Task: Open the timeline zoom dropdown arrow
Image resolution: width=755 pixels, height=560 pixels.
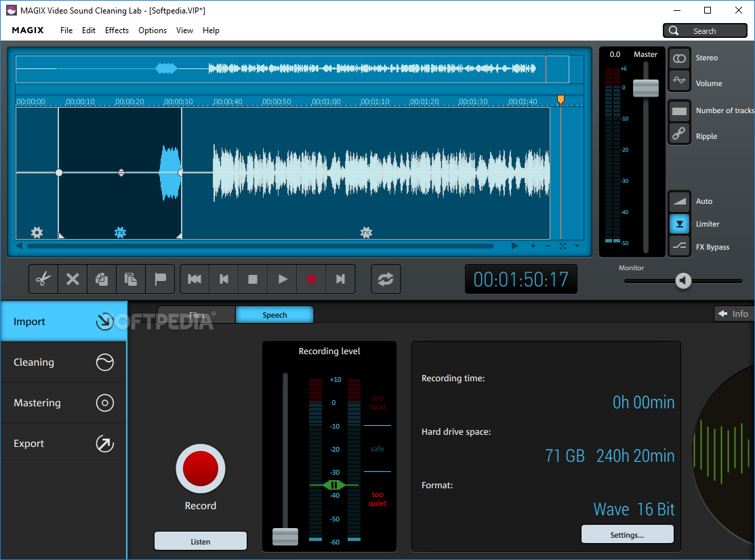Action: tap(577, 246)
